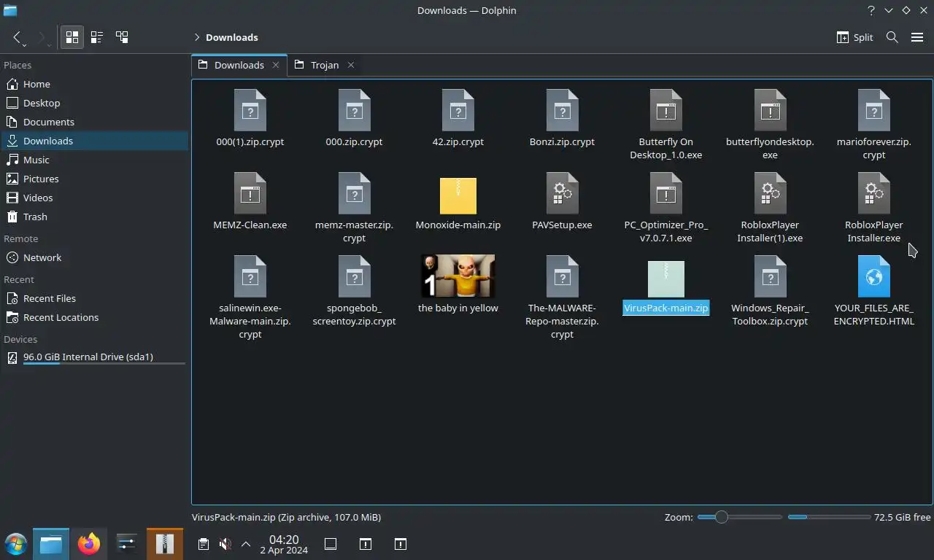Open Videos in Places
The height and width of the screenshot is (560, 934).
[x=94, y=198]
